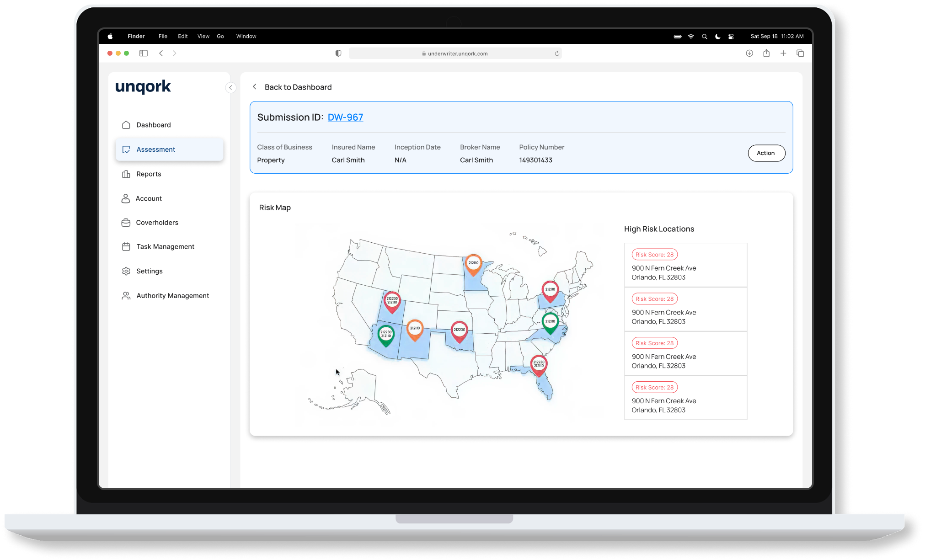925x560 pixels.
Task: Select the first Risk Score 28 location card
Action: pos(685,265)
